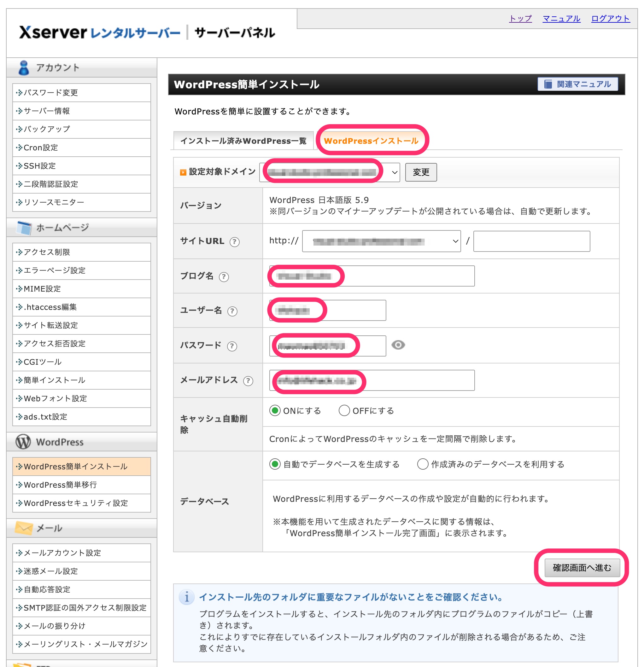The image size is (644, 667).
Task: Click the ユーザー名 input field
Action: (x=328, y=310)
